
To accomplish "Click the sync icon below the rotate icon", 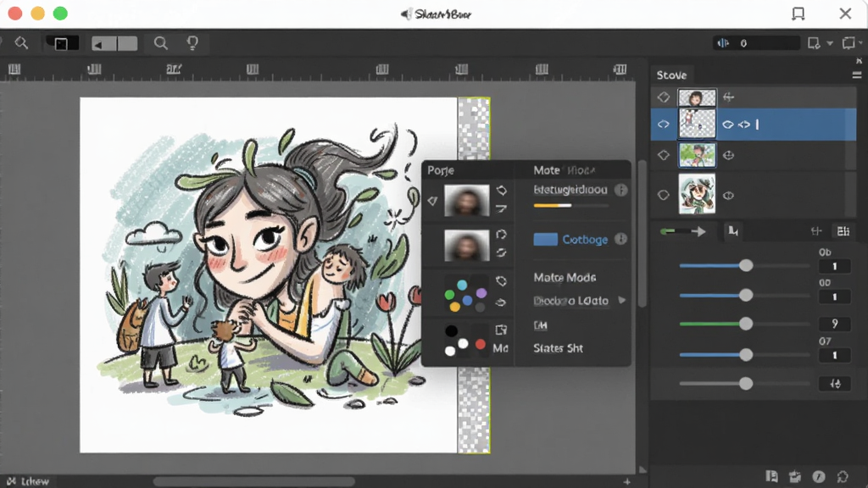I will [501, 252].
